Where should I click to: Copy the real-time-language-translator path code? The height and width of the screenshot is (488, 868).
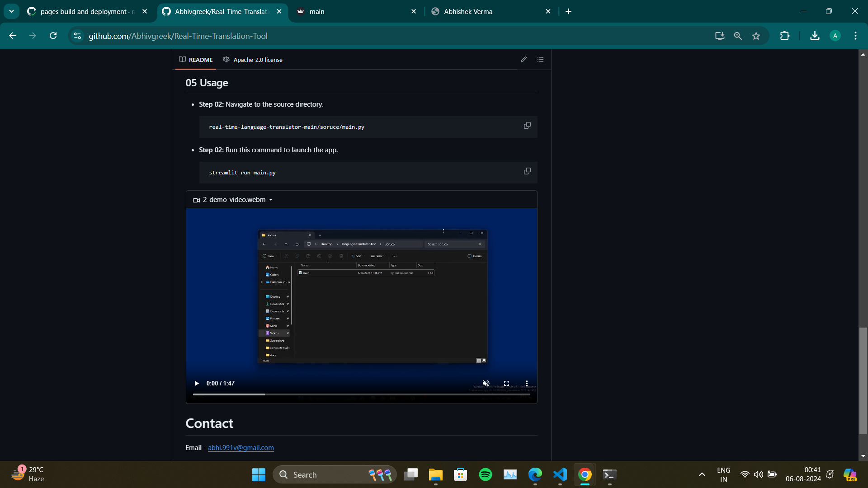(x=527, y=126)
